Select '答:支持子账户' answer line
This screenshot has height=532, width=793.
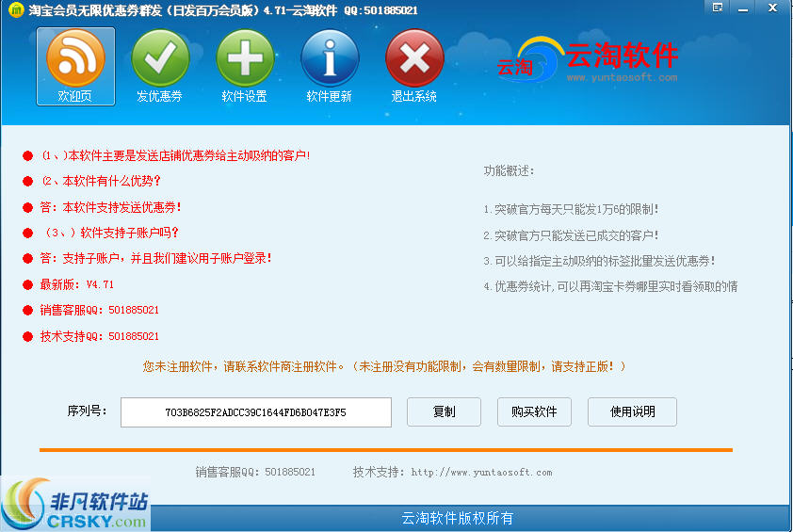[156, 258]
